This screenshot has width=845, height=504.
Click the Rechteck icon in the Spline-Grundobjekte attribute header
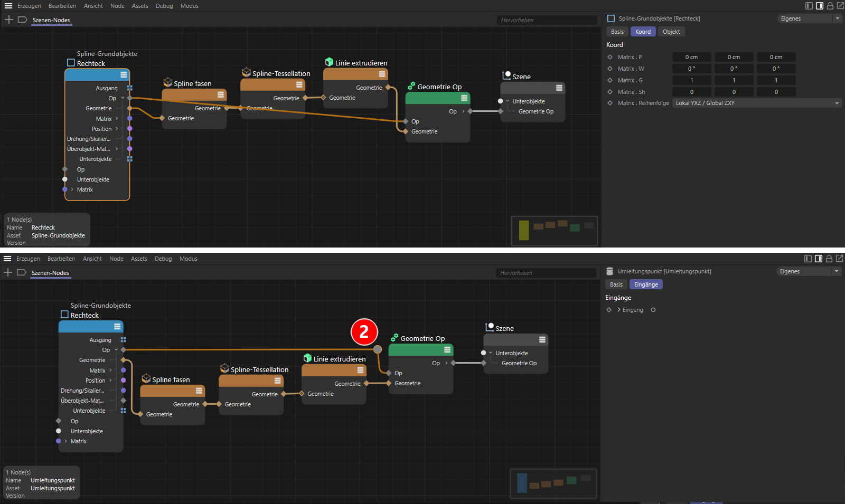(611, 18)
